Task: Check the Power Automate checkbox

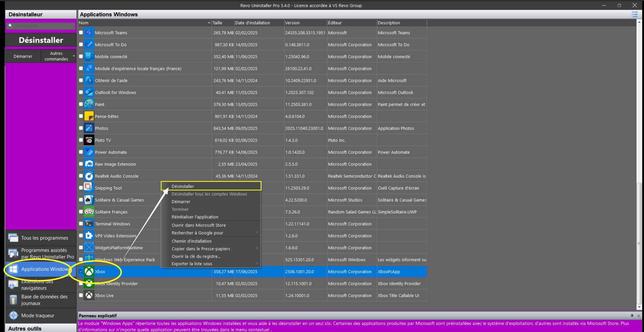Action: tap(81, 152)
